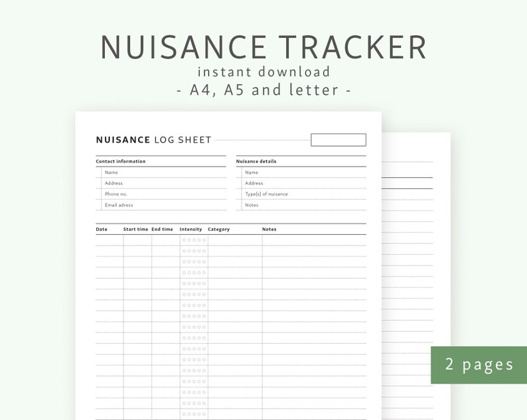Click the 'Contact information' section header

point(121,161)
